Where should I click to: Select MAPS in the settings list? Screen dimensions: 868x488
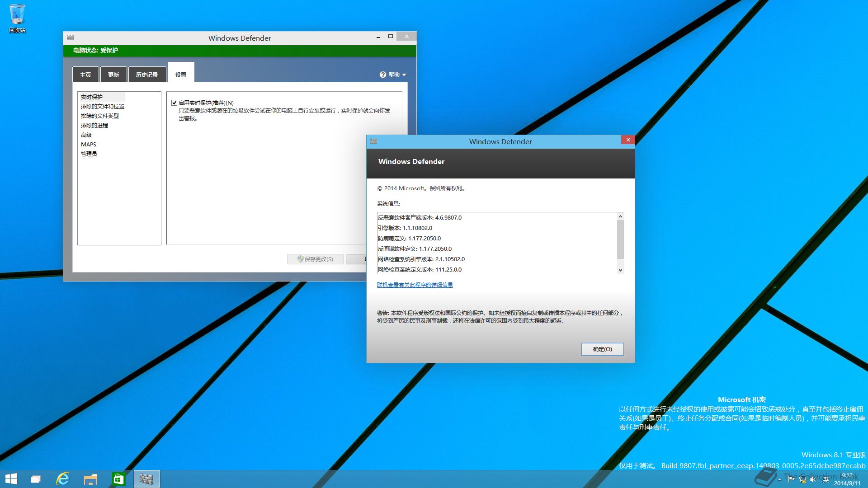coord(89,144)
